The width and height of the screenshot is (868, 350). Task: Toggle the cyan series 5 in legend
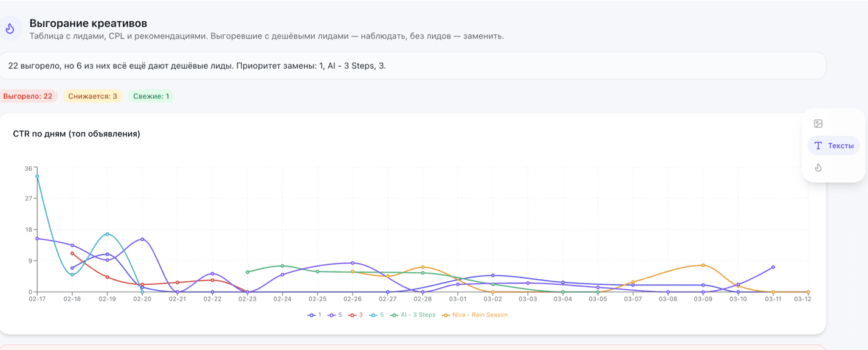(376, 315)
